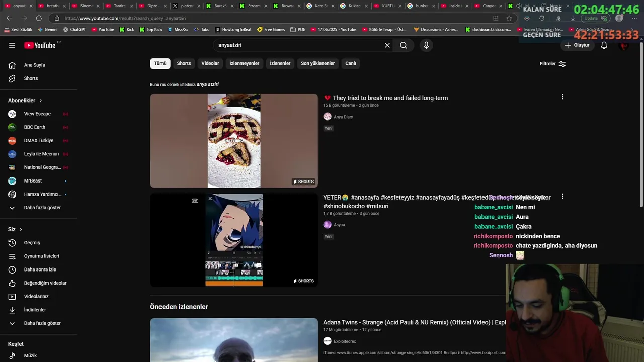The width and height of the screenshot is (644, 362).
Task: Expand Daha fazla göster under subscriptions
Action: pos(39,208)
